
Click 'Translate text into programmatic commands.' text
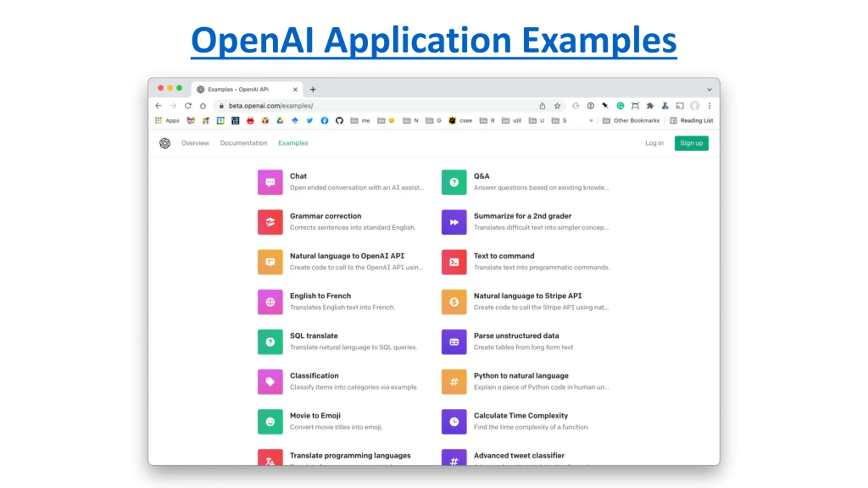(541, 267)
